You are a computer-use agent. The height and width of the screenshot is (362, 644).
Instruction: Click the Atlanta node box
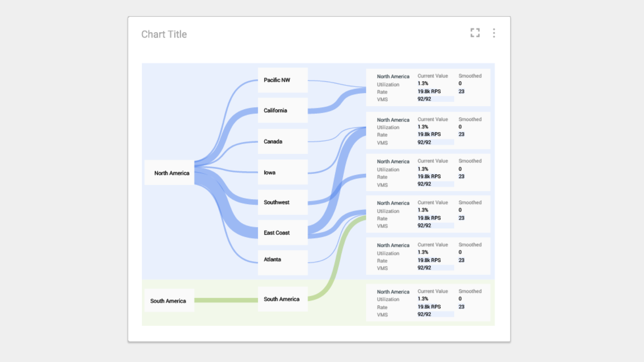(282, 262)
